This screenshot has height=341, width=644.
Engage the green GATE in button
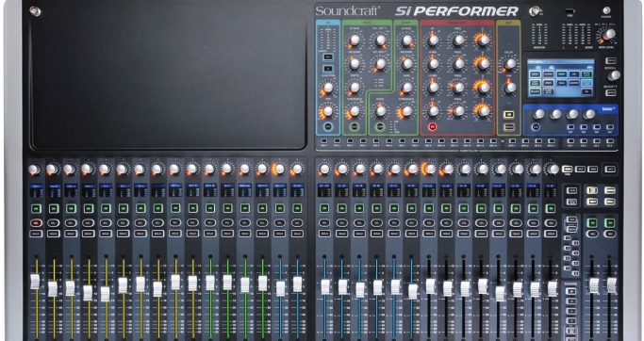pyautogui.click(x=355, y=127)
